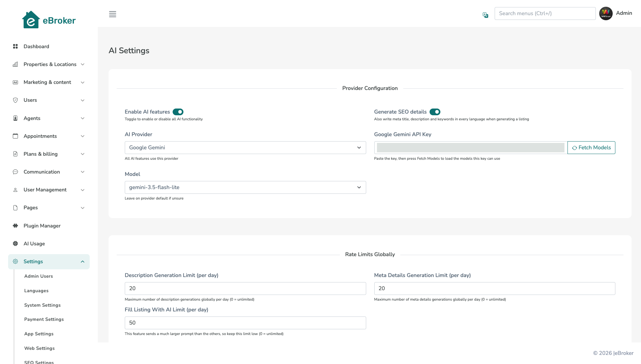Click the Search menus input box

pos(545,13)
